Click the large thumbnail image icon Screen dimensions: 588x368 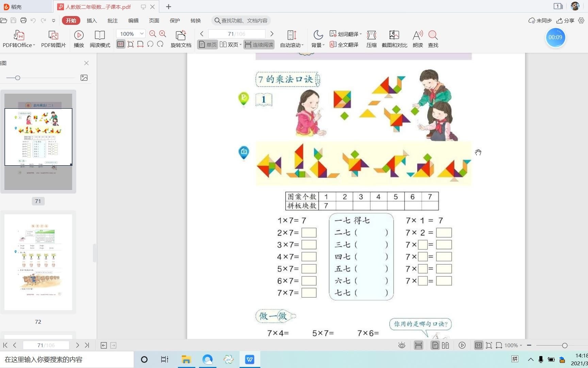click(x=84, y=78)
